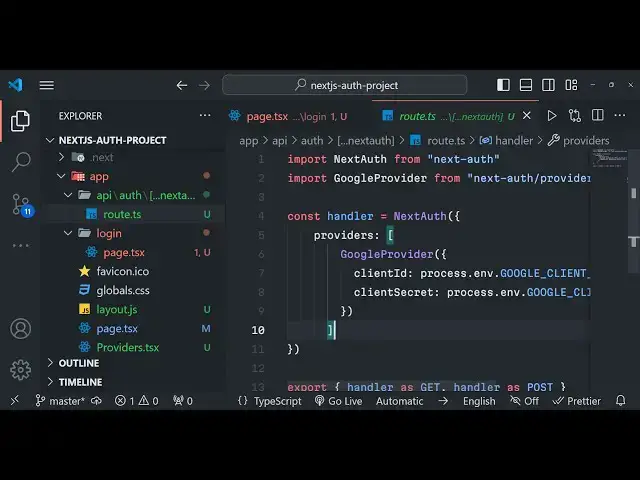The image size is (640, 480).
Task: Click Automatic in status bar
Action: coord(399,401)
